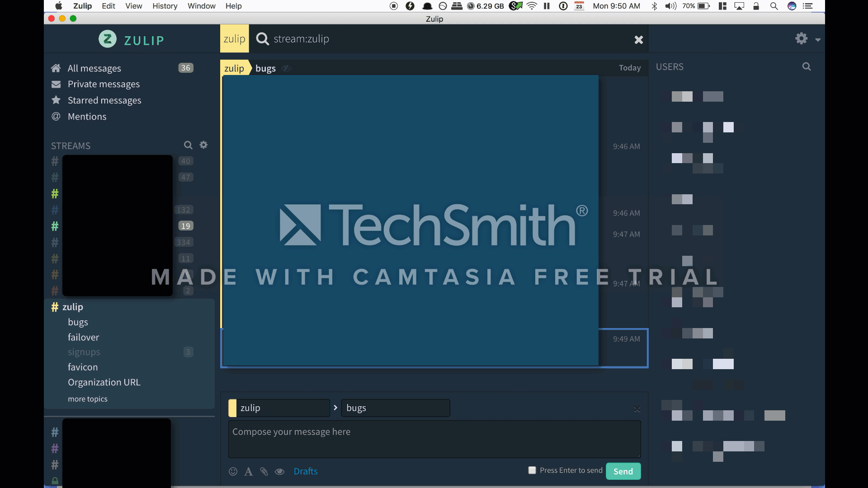Click the All messages unread count 36

pyautogui.click(x=186, y=68)
